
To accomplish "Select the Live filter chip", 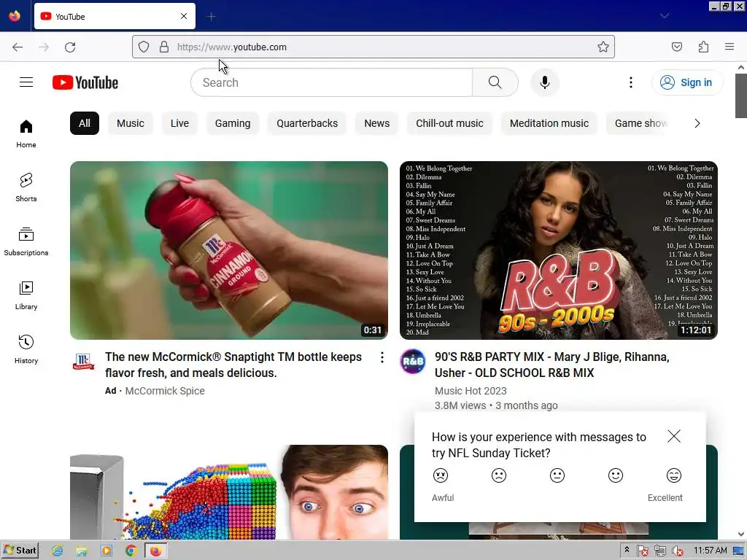I will tap(179, 123).
